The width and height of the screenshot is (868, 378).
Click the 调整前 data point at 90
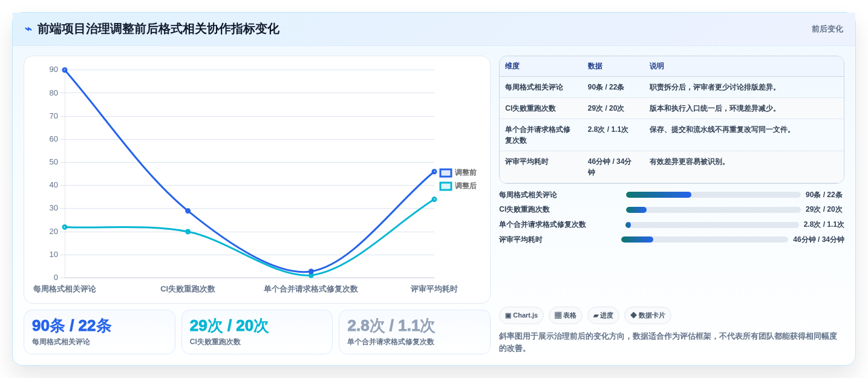click(65, 70)
